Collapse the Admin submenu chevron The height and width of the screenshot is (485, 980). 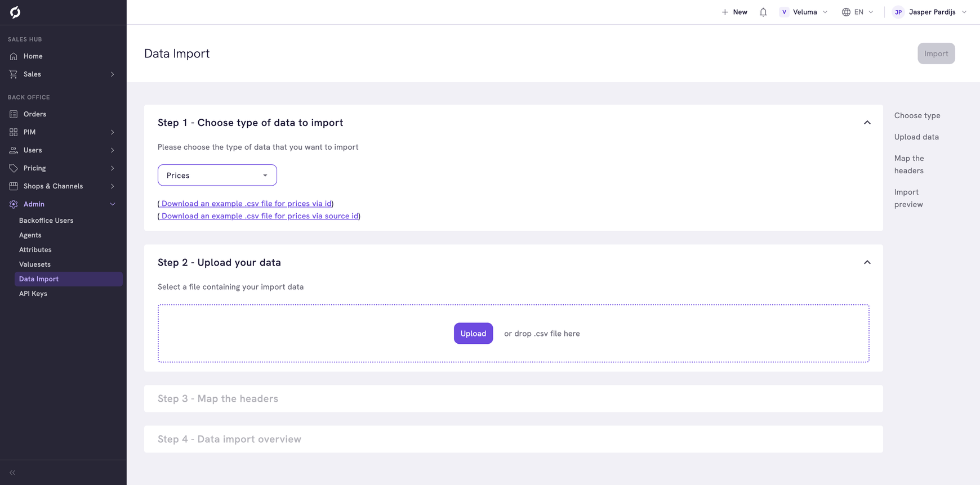click(113, 204)
